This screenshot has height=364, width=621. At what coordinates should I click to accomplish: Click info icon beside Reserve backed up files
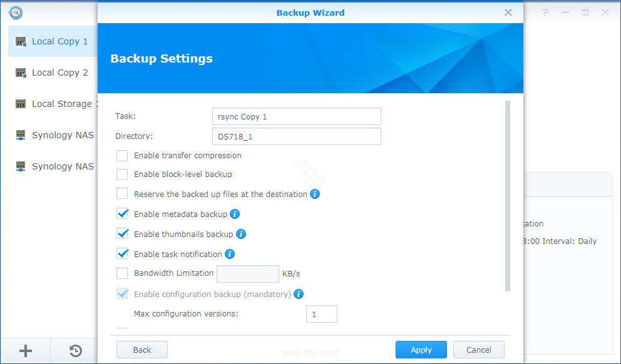coord(315,194)
